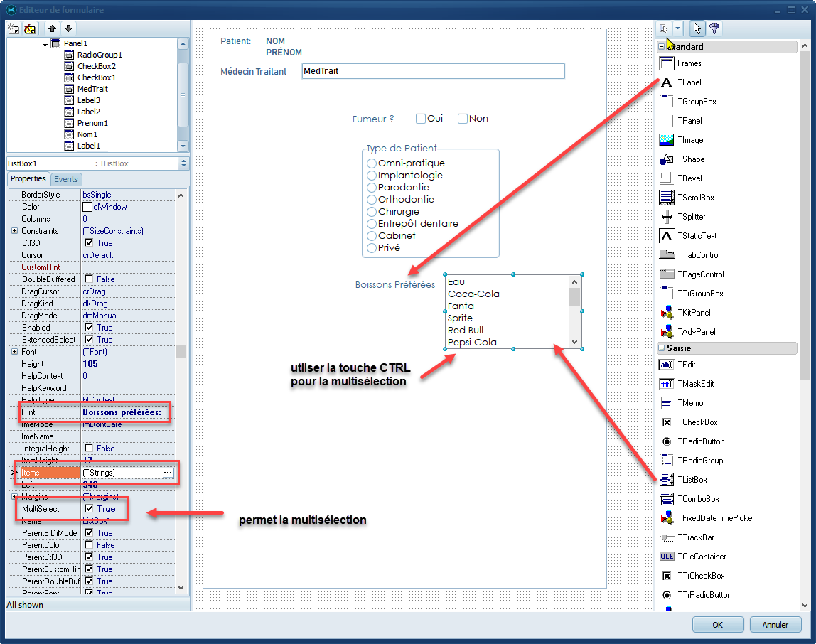This screenshot has height=644, width=816.
Task: Check the Oui checkbox for Fumeur
Action: 421,119
